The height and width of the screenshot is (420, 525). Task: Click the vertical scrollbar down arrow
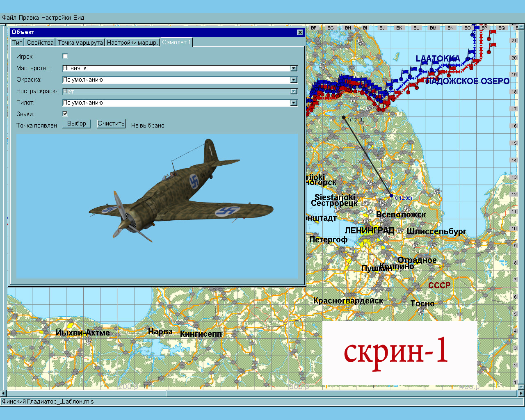coord(521,387)
